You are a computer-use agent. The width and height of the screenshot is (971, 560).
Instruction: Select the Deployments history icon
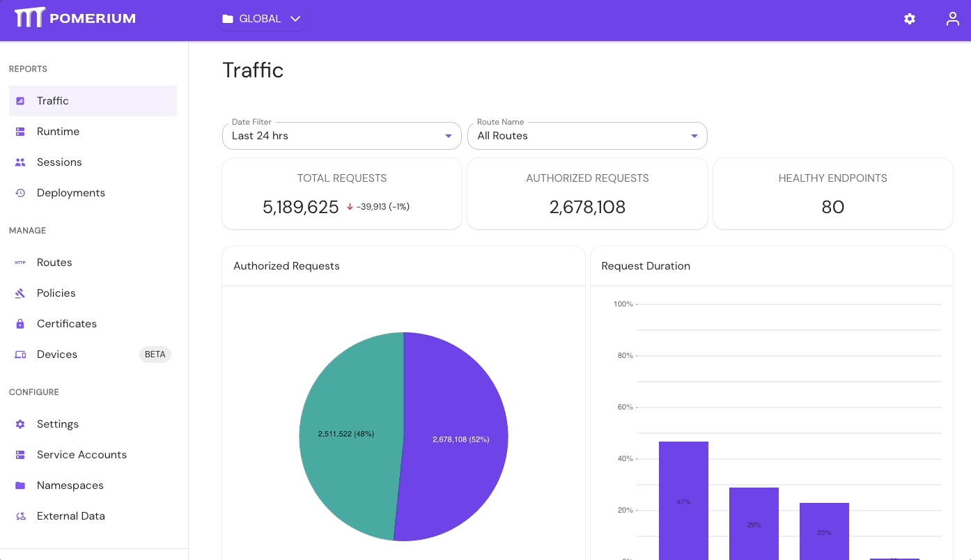click(22, 192)
